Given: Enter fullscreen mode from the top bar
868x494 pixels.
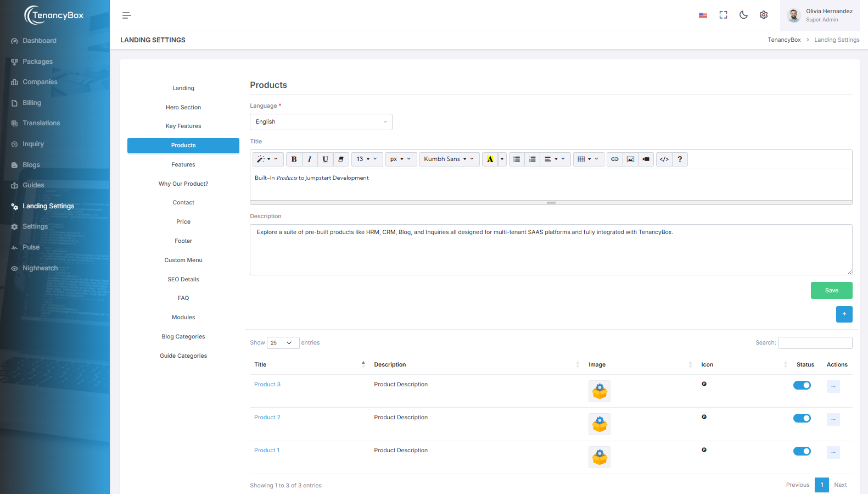Looking at the screenshot, I should point(723,15).
